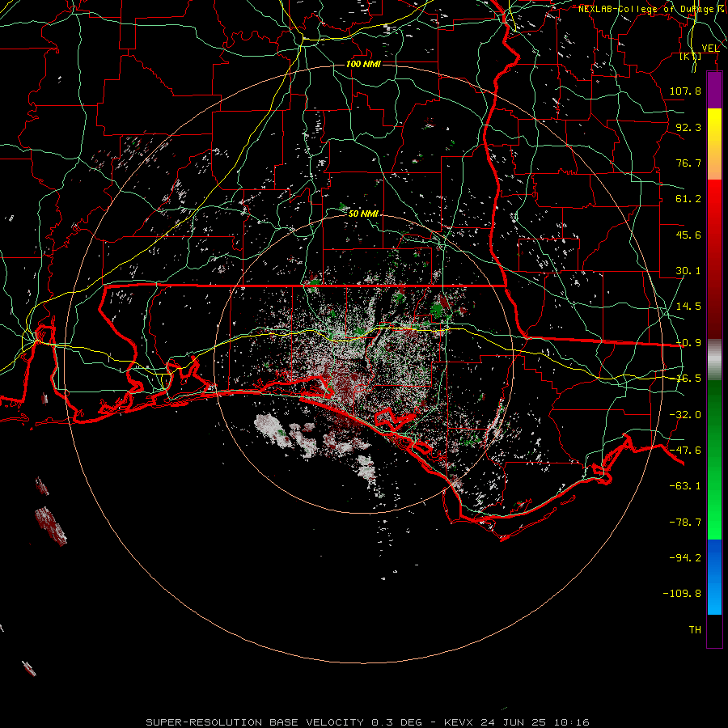Click the purple segment of the color bar

(714, 90)
